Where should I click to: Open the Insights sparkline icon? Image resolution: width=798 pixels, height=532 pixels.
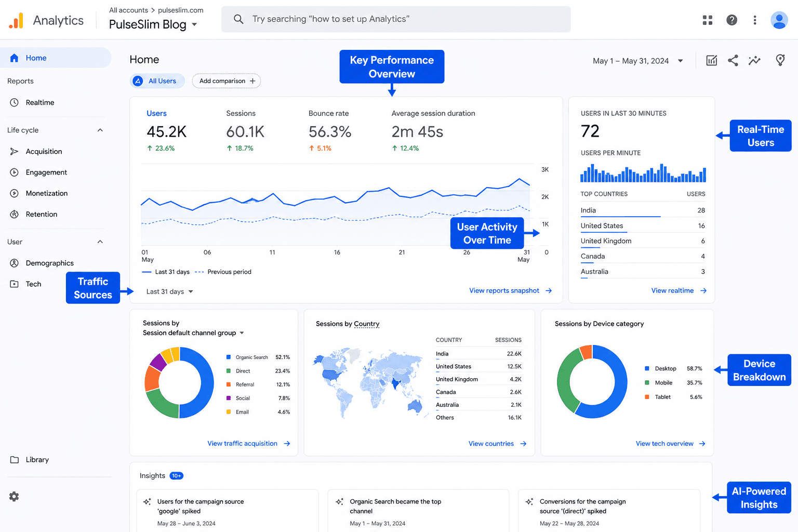click(754, 60)
